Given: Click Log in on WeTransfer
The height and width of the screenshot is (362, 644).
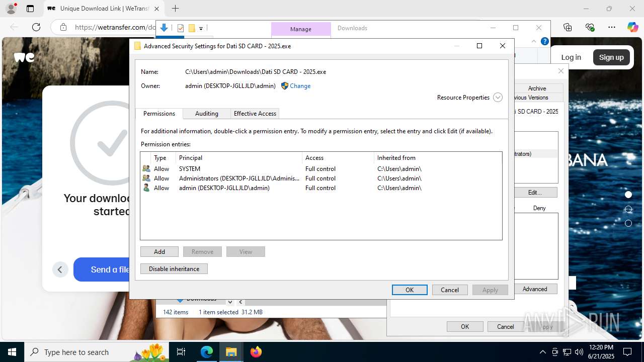Looking at the screenshot, I should [x=571, y=57].
